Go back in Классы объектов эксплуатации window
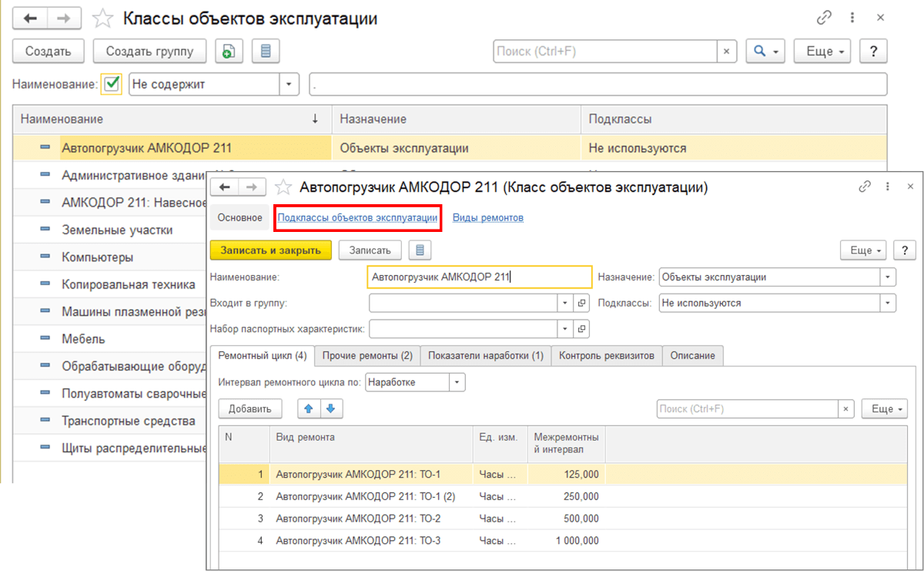924x571 pixels. pos(31,18)
